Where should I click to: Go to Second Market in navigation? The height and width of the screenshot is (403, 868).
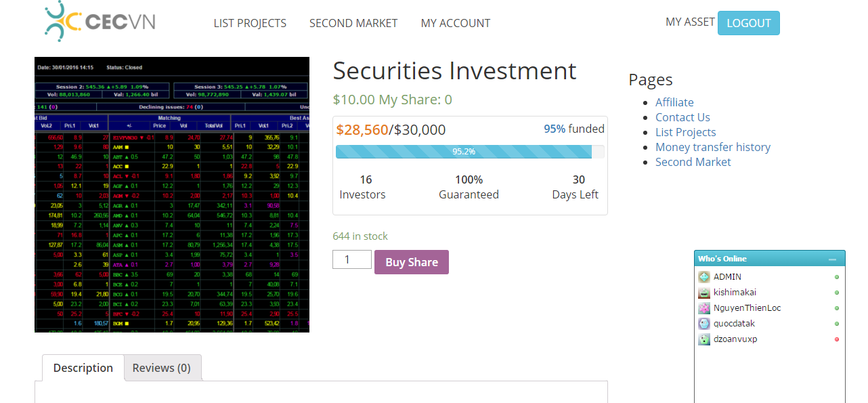pos(353,23)
